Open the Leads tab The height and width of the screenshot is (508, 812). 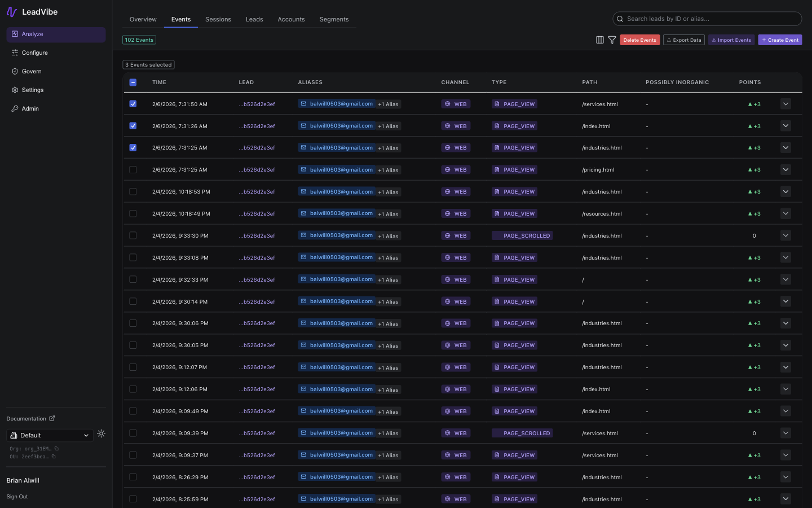pyautogui.click(x=254, y=19)
